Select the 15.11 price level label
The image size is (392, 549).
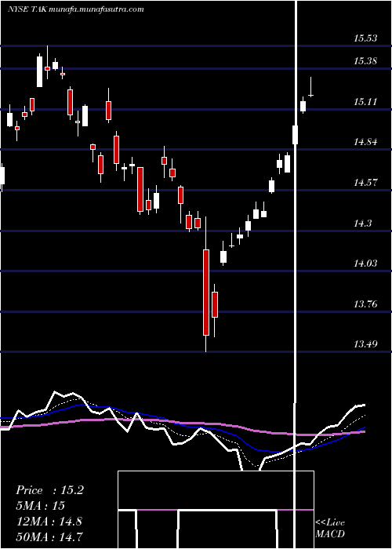coord(365,102)
